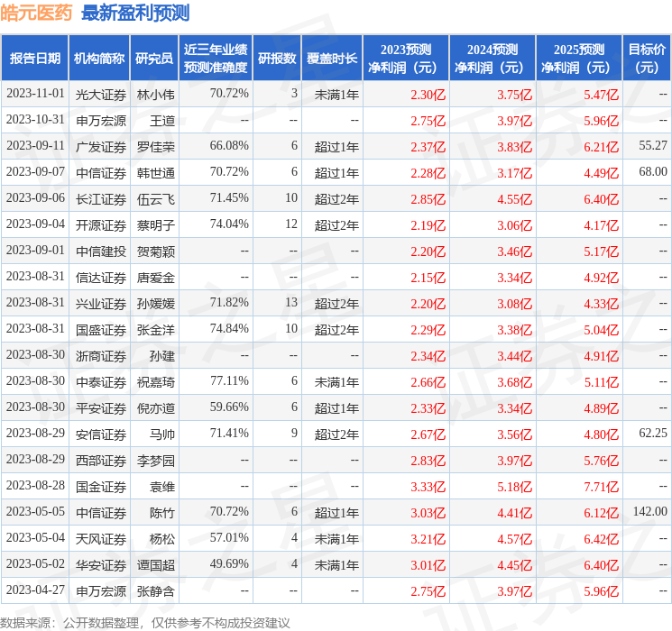Viewport: 672px width, 631px height.
Task: Click target price 62.25
Action: pos(653,433)
